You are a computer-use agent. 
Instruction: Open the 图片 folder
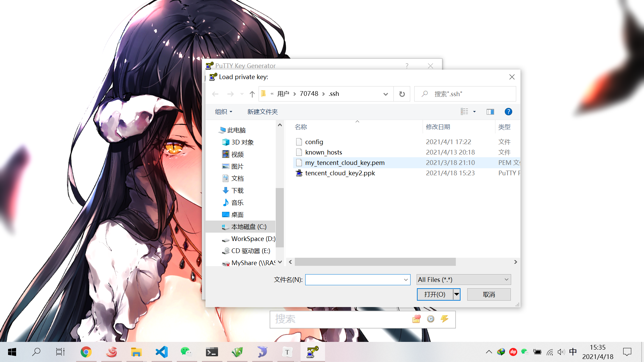pyautogui.click(x=233, y=166)
